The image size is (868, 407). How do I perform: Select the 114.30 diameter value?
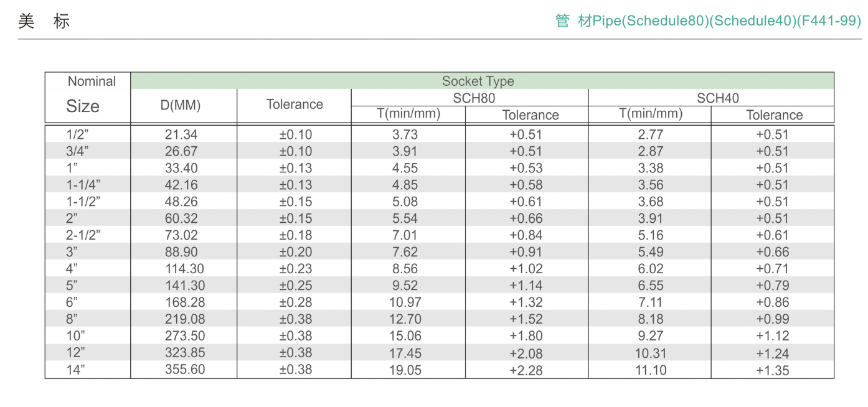[185, 269]
